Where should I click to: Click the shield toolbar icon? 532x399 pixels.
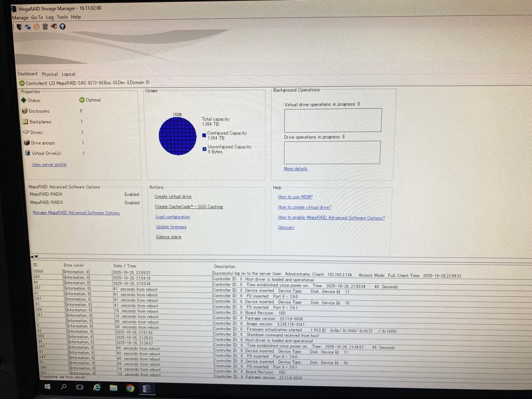click(19, 27)
